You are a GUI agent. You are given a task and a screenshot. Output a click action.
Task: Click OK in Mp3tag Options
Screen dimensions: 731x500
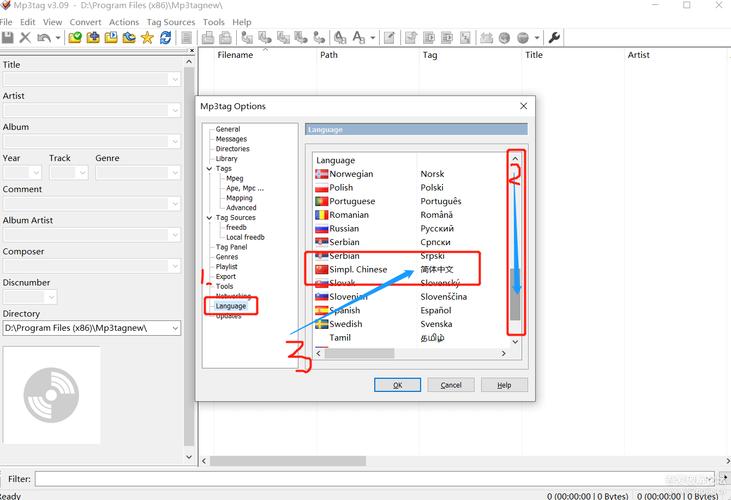tap(397, 385)
